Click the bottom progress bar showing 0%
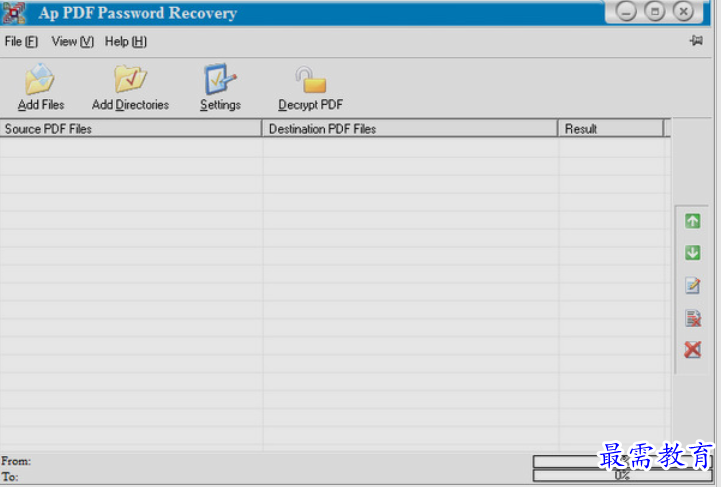 tap(623, 476)
